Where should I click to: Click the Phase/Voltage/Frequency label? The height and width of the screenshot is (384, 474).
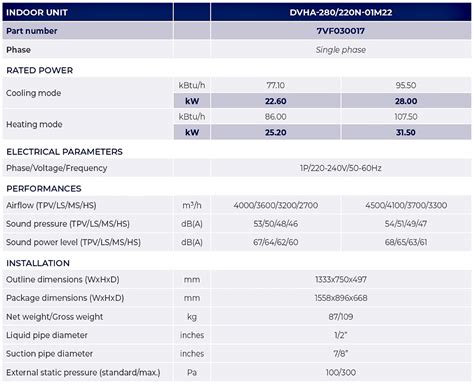click(57, 168)
